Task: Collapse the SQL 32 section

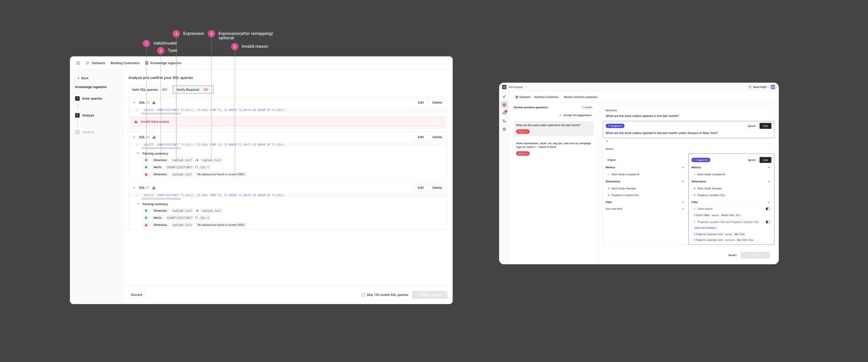Action: pos(134,103)
